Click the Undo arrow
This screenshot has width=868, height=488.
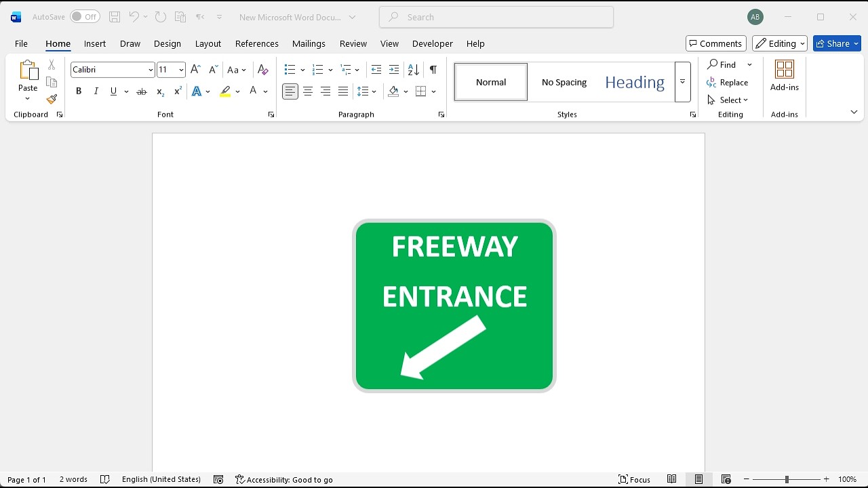(x=134, y=17)
